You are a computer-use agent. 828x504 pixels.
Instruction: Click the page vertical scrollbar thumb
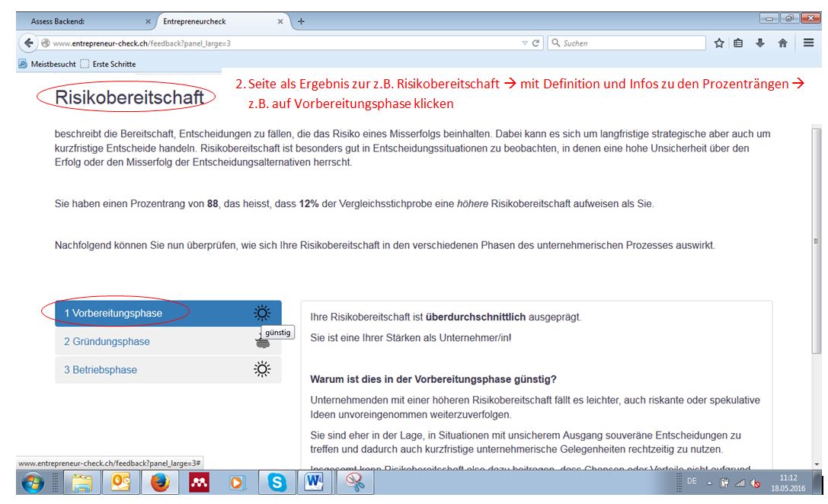(x=817, y=241)
